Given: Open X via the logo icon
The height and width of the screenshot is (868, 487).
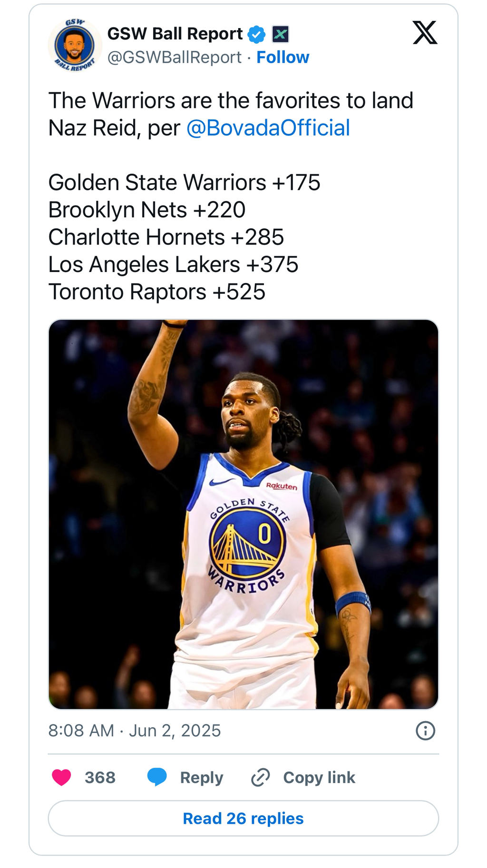Looking at the screenshot, I should pos(425,33).
